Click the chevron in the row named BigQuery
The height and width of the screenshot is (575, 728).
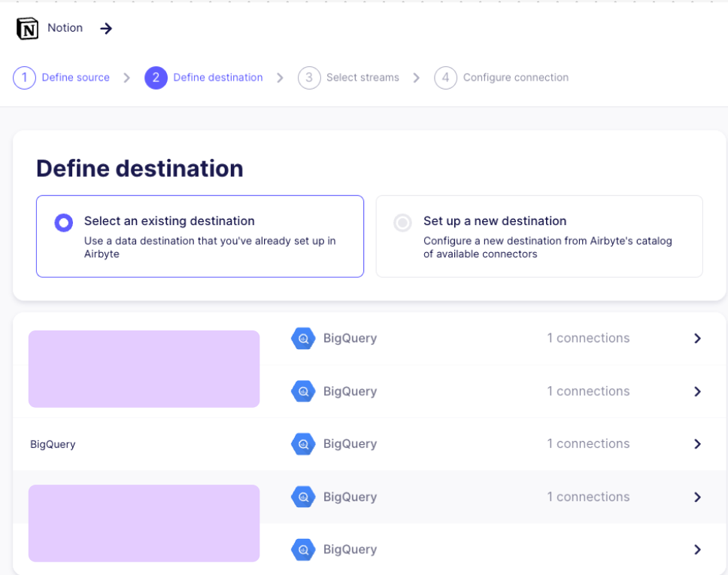pos(697,444)
